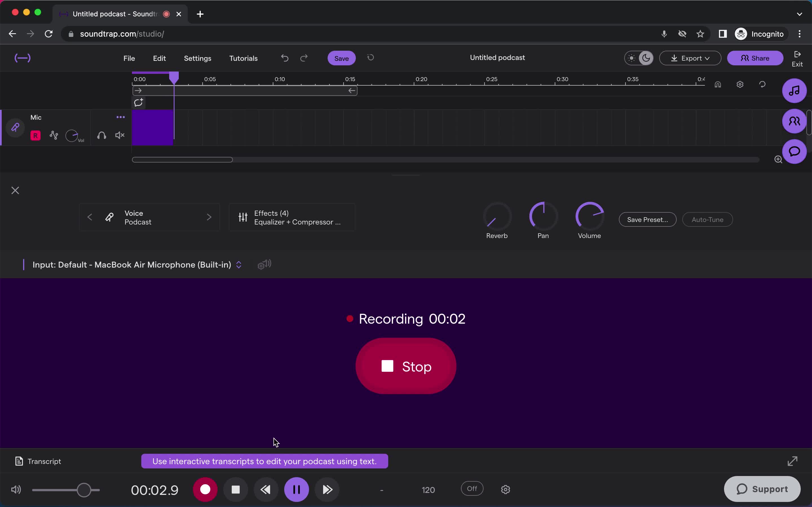This screenshot has width=812, height=507.
Task: Click the Pause button in transport
Action: pos(296,490)
